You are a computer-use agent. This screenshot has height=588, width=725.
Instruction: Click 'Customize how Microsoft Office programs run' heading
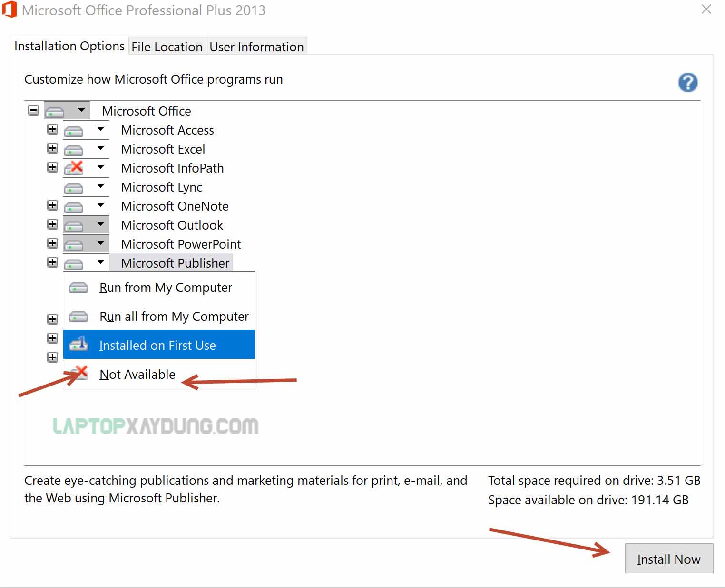tap(154, 79)
